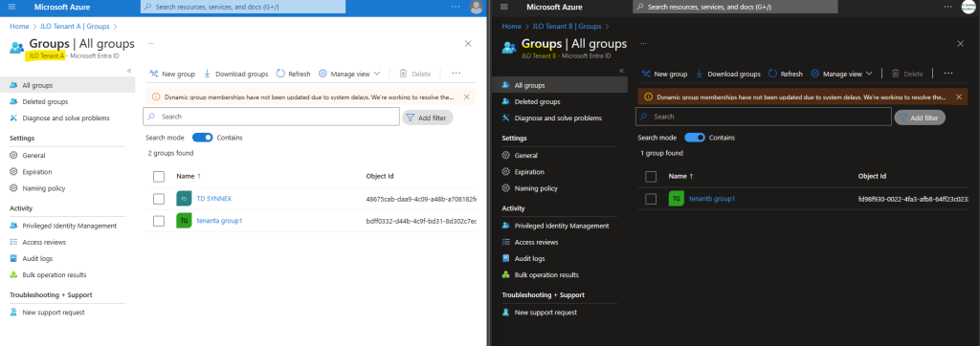Image resolution: width=980 pixels, height=346 pixels.
Task: Open top bar ellipsis in Tenant B
Action: 948,7
